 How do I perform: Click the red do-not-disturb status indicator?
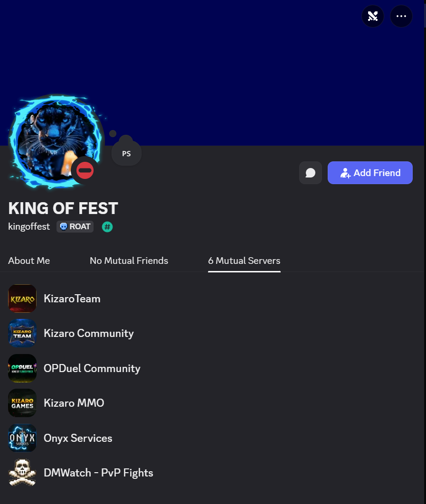click(85, 170)
